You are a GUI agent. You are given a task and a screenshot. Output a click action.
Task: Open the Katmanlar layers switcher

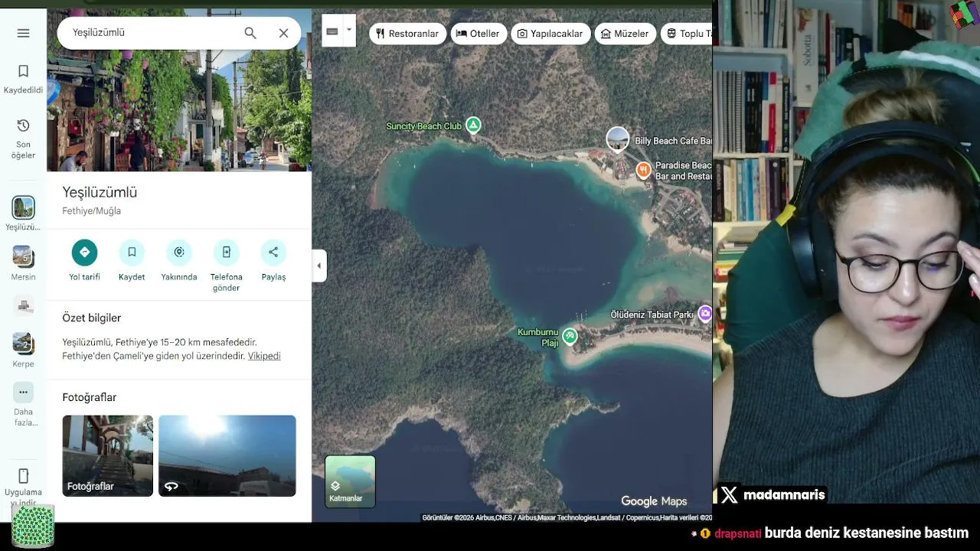(350, 481)
